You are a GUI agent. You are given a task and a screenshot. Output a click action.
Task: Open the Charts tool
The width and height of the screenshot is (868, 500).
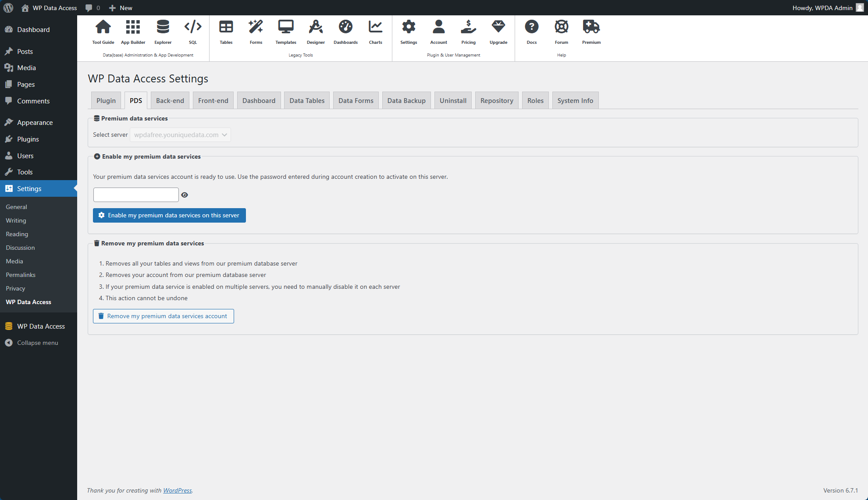[x=375, y=31]
